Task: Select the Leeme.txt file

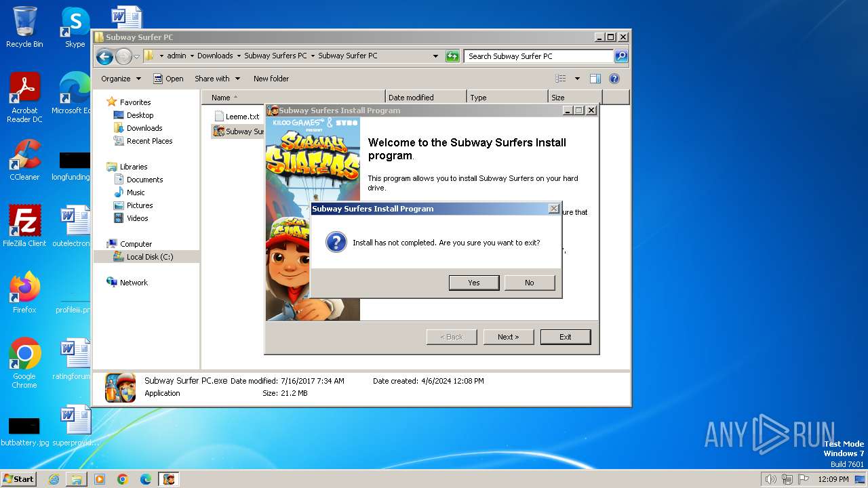Action: [x=237, y=117]
